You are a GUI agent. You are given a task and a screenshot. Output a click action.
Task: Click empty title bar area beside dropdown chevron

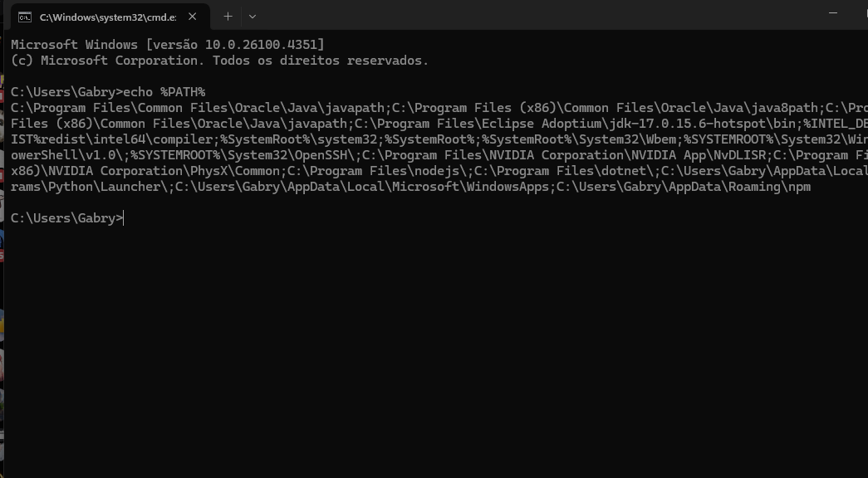526,16
